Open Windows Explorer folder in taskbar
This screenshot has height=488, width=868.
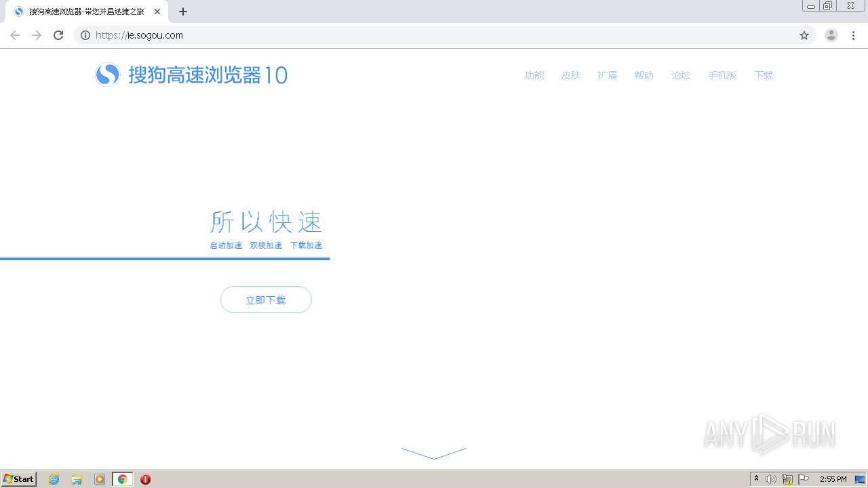coord(77,479)
